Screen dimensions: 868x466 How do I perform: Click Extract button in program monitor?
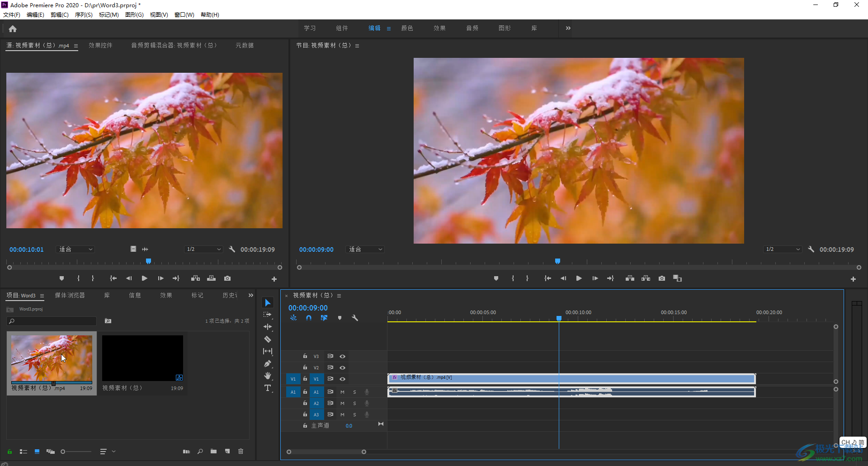pyautogui.click(x=646, y=278)
